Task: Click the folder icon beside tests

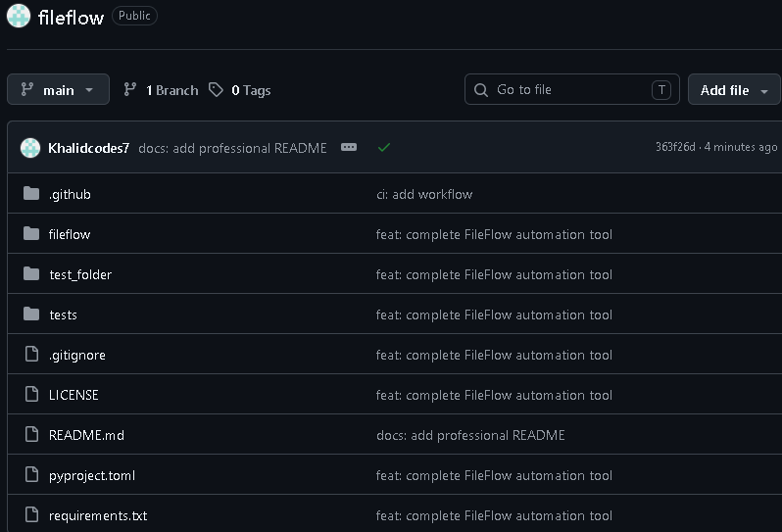Action: click(x=31, y=314)
